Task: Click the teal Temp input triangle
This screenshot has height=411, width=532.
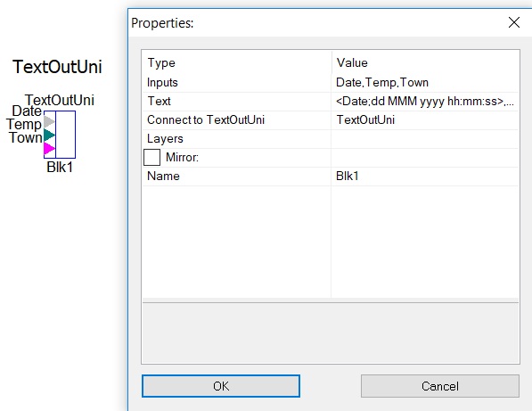Action: [x=49, y=135]
